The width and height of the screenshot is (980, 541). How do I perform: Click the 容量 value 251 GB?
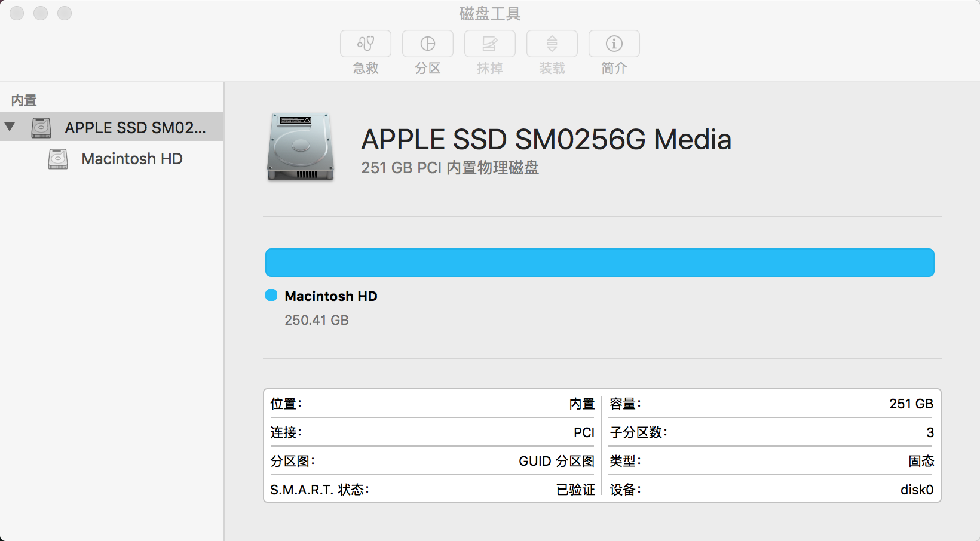(911, 404)
